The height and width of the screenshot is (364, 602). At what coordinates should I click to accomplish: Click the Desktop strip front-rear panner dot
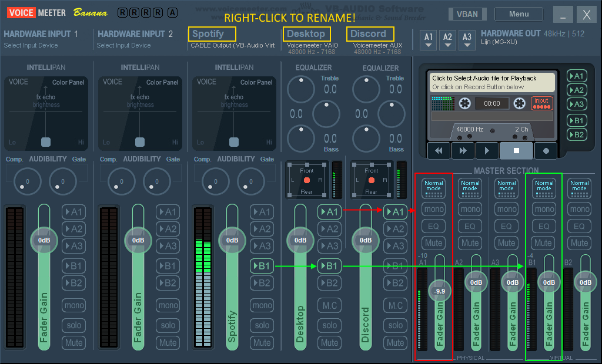click(x=307, y=180)
